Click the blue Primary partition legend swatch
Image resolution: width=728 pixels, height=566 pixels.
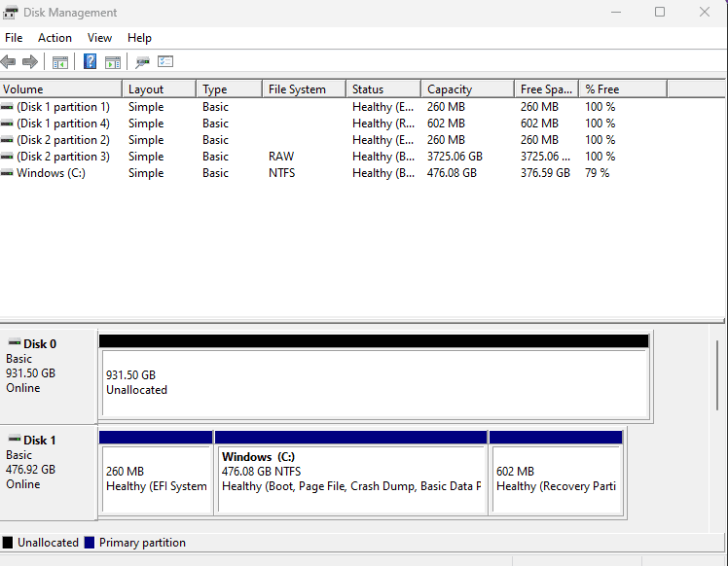[x=90, y=543]
